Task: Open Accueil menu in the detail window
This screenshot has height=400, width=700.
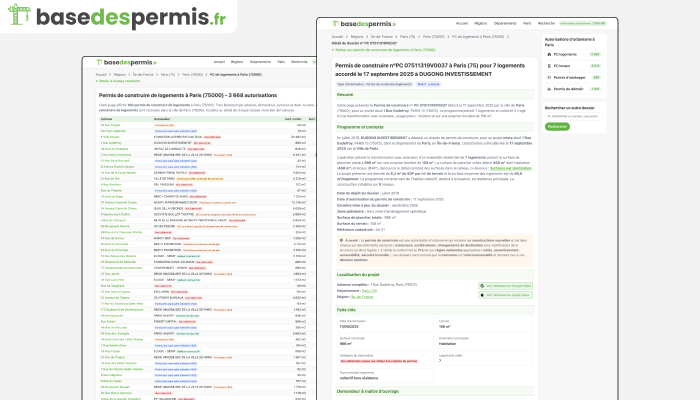Action: pyautogui.click(x=462, y=23)
